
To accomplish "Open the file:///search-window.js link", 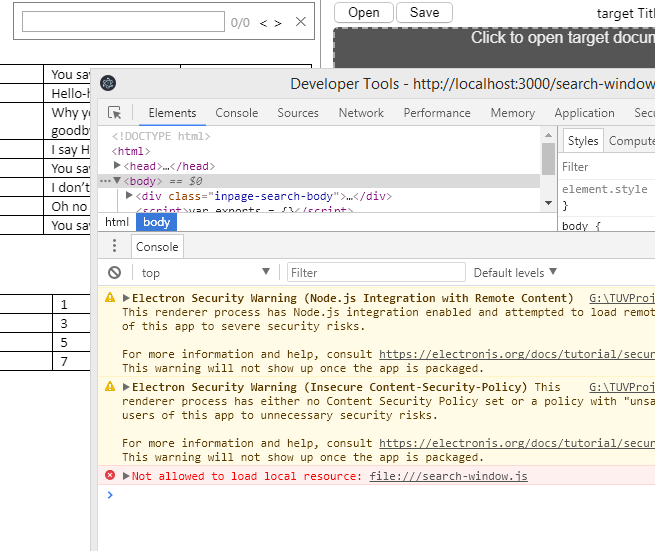I will click(x=448, y=476).
